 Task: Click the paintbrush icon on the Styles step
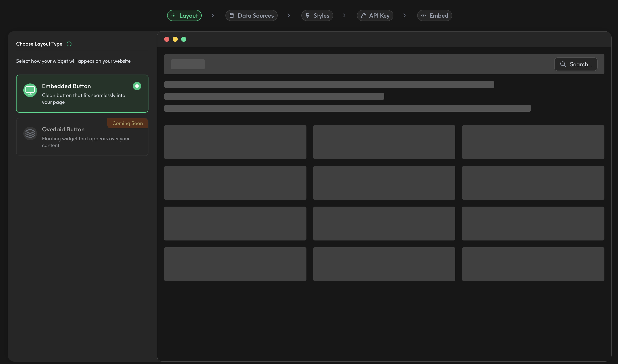click(308, 15)
